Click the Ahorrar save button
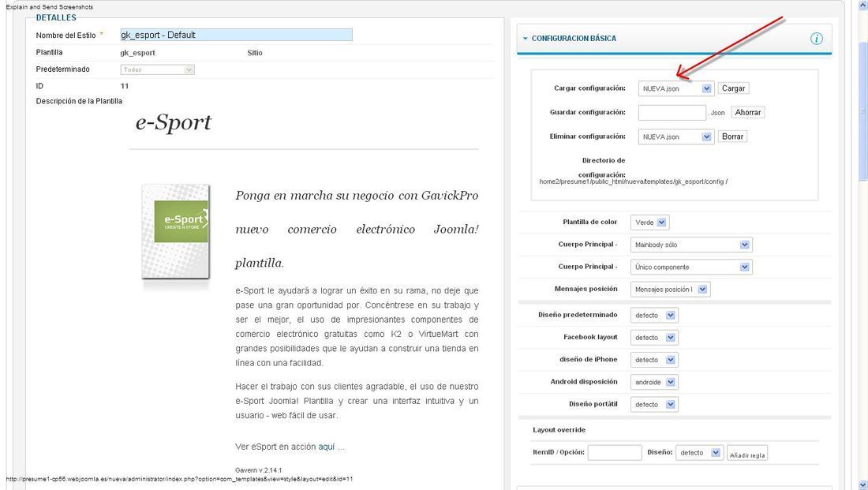 click(x=748, y=112)
